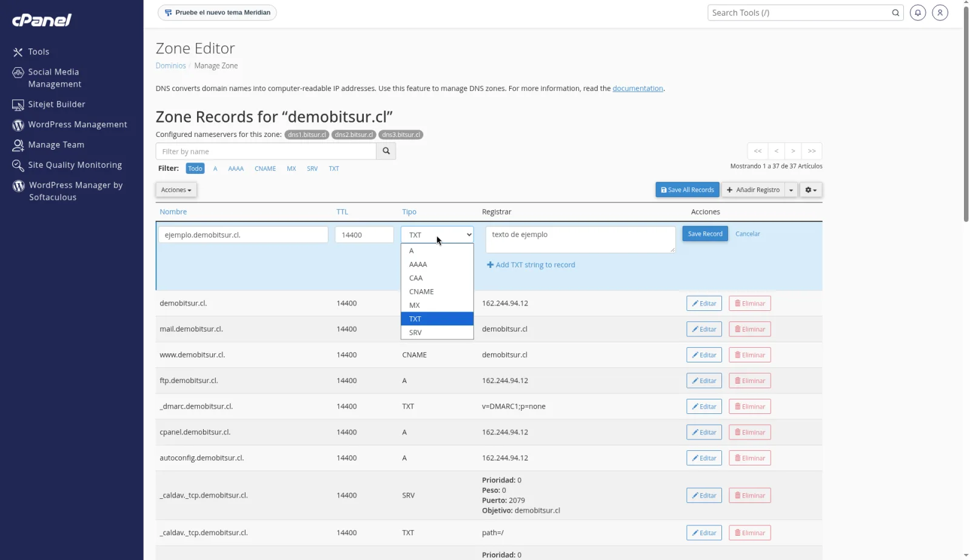Click the notifications bell icon
The height and width of the screenshot is (560, 970).
tap(918, 13)
